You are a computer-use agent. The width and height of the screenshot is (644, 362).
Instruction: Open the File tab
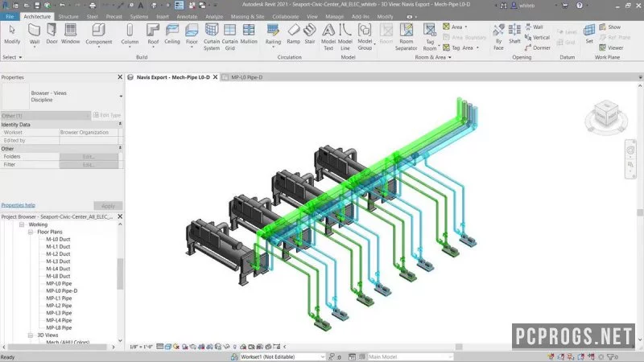pyautogui.click(x=10, y=16)
